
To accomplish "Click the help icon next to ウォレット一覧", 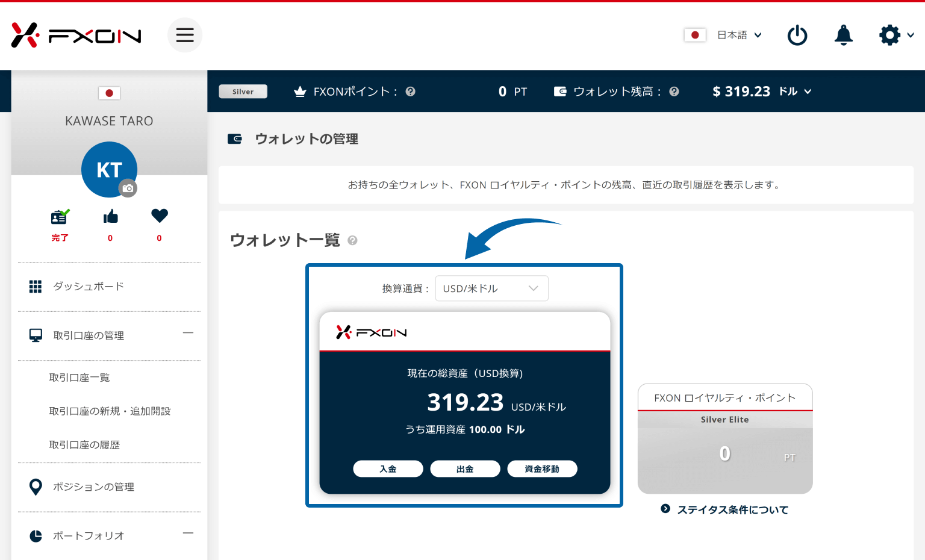I will click(353, 240).
